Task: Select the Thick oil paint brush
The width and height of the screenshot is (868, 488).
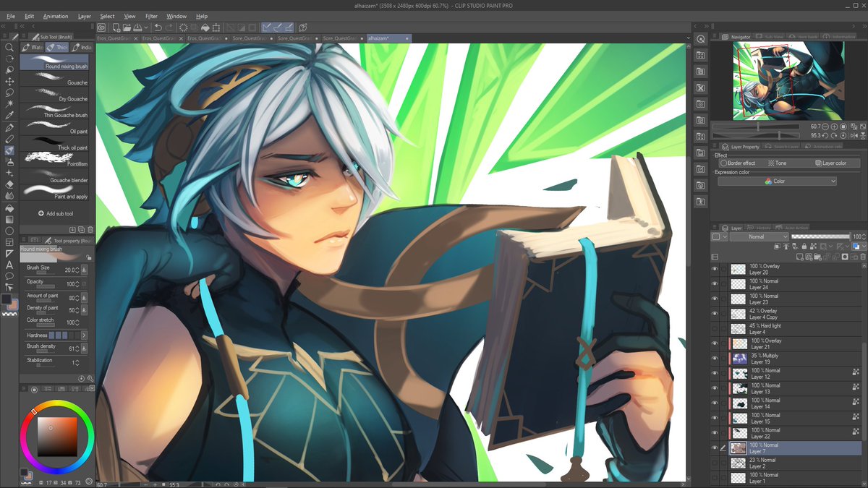Action: pos(55,143)
